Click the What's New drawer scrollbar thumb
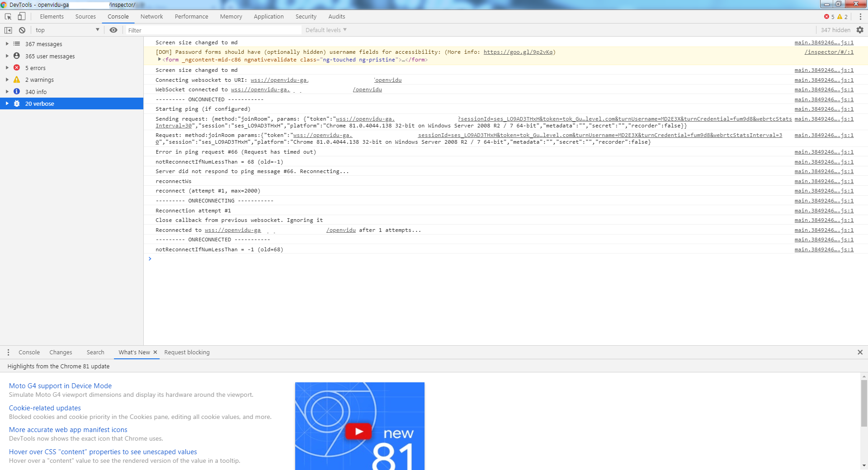Screen dimensions: 868x470 click(x=864, y=403)
